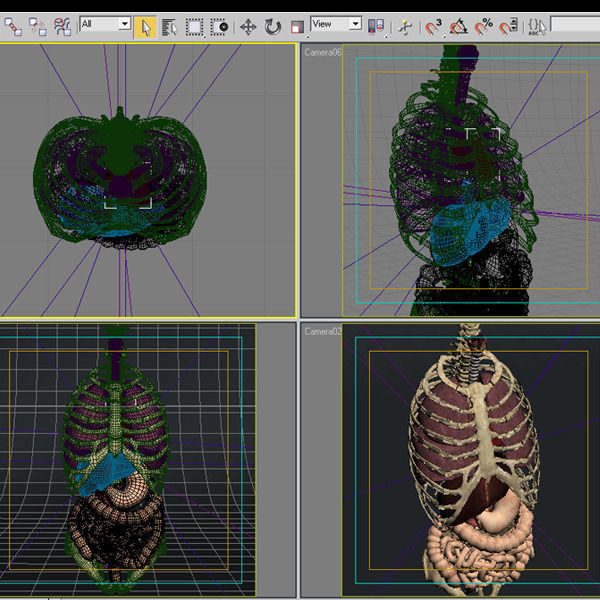Image resolution: width=600 pixels, height=600 pixels.
Task: Click the Camera02 viewport label
Action: (323, 331)
